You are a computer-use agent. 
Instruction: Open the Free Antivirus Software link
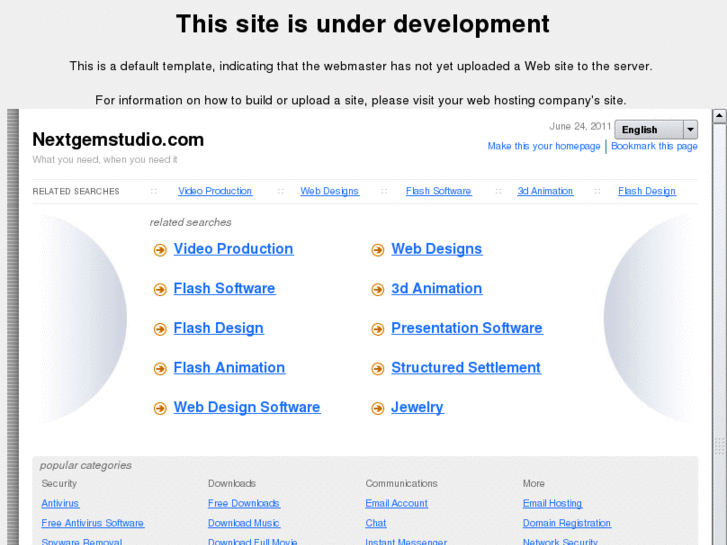93,523
